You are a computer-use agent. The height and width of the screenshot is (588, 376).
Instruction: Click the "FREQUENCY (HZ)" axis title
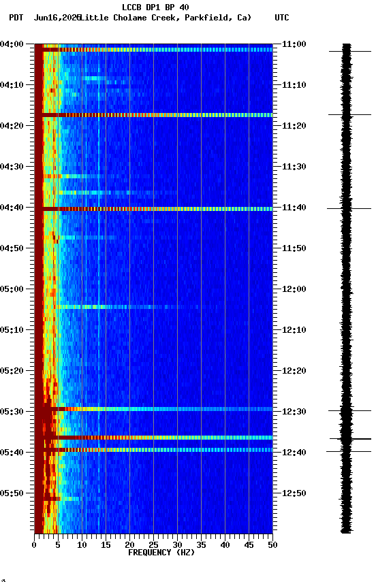[x=161, y=553]
